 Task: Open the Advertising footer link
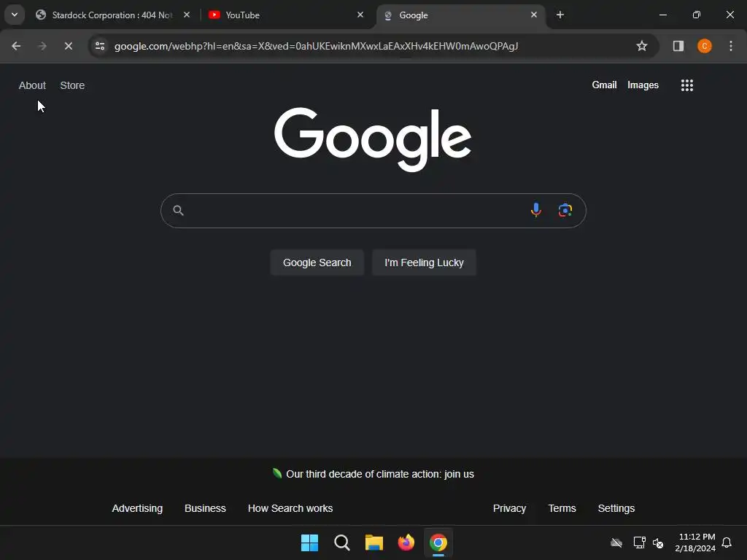tap(137, 508)
